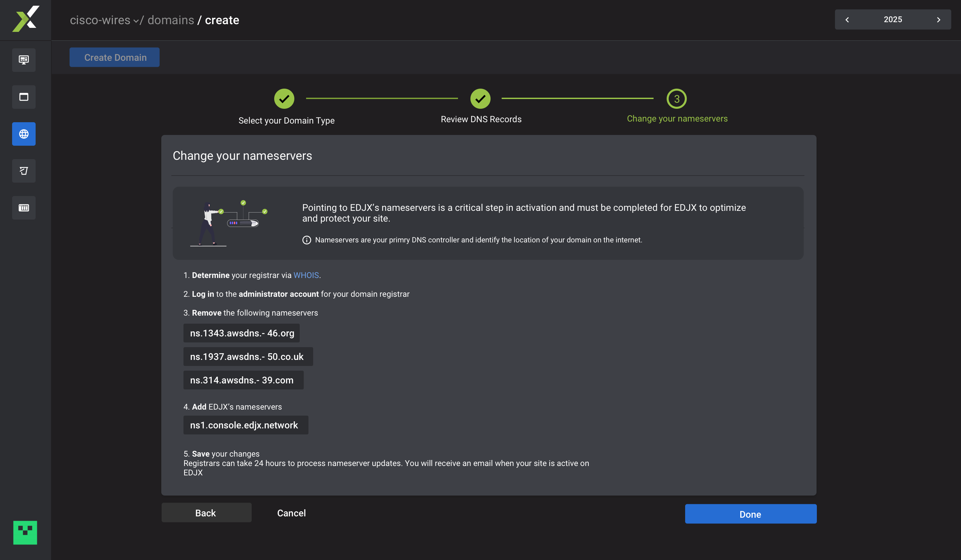Image resolution: width=961 pixels, height=560 pixels.
Task: Expand the cisco-wires organization dropdown
Action: (x=104, y=20)
